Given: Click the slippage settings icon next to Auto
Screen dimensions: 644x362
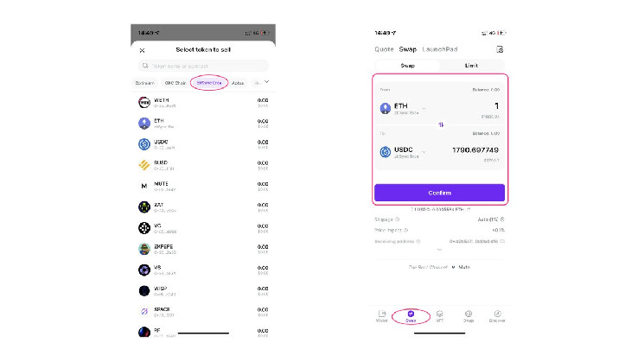Looking at the screenshot, I should [x=502, y=219].
